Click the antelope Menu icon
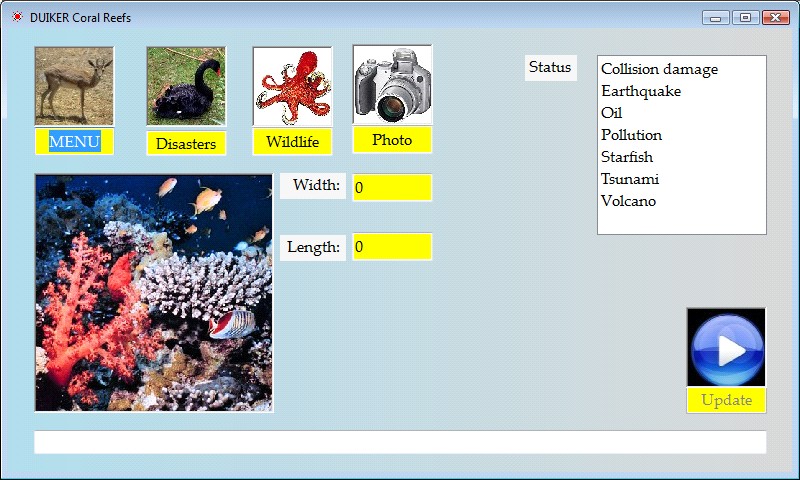 74,86
